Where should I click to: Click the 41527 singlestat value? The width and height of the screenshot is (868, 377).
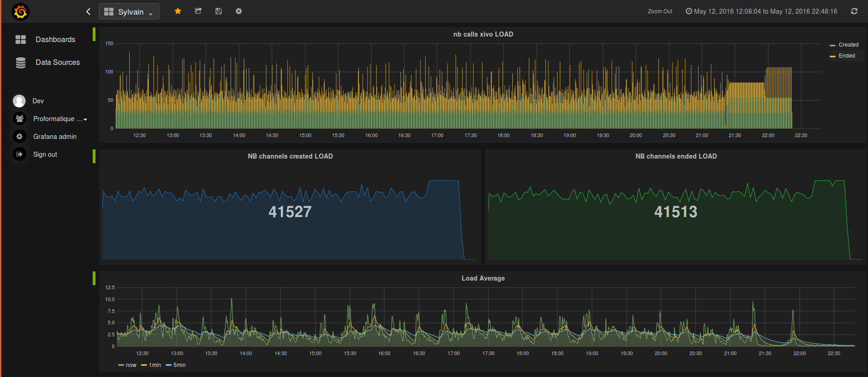coord(290,212)
